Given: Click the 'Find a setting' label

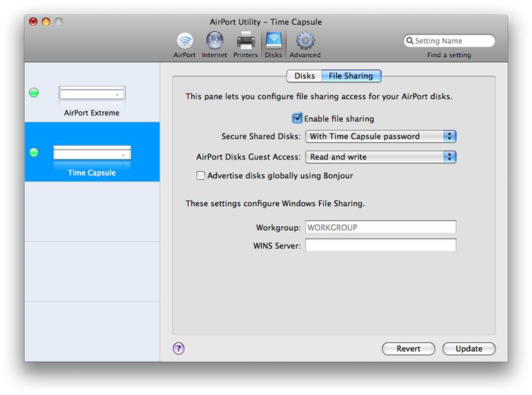Looking at the screenshot, I should [449, 55].
